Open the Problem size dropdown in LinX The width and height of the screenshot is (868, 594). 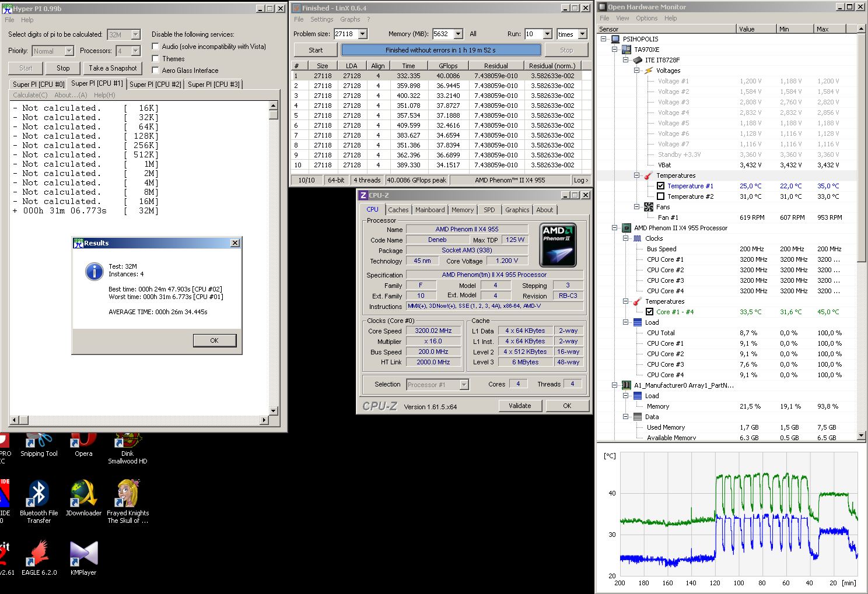(x=362, y=34)
